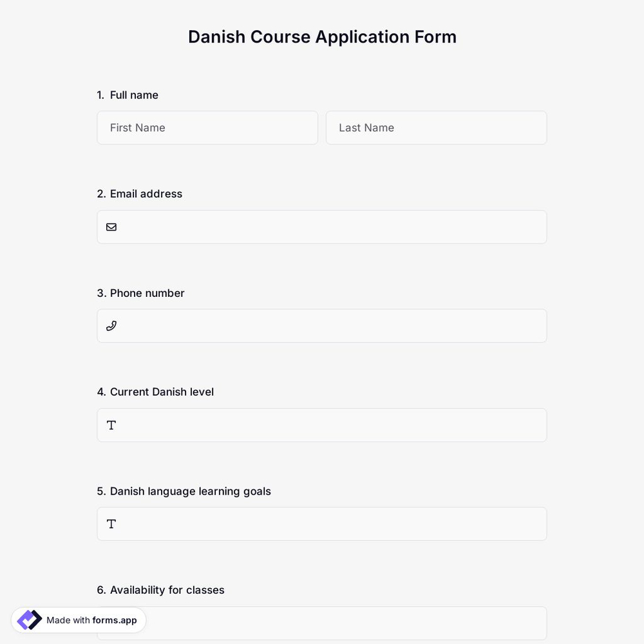This screenshot has width=644, height=644.
Task: Click the T icon in the Danish level field
Action: [111, 425]
